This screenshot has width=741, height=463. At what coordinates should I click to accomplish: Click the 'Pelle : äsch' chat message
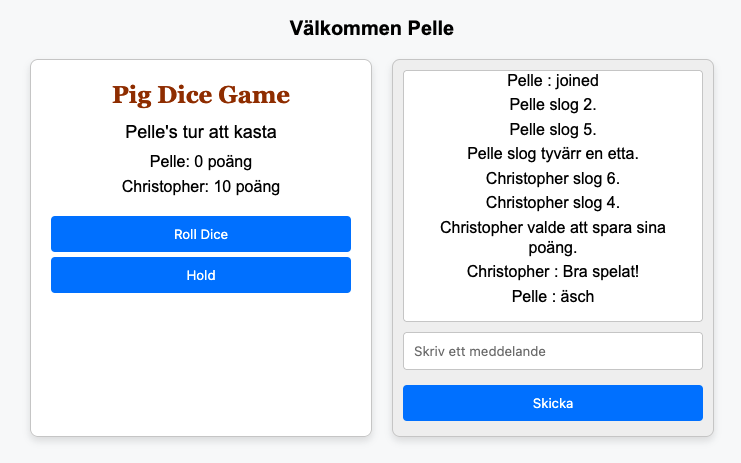point(552,296)
